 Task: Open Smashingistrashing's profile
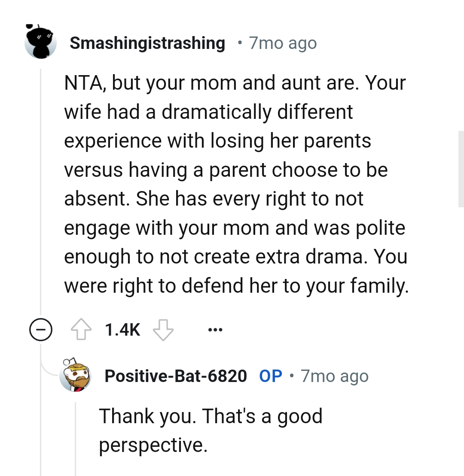pyautogui.click(x=147, y=42)
